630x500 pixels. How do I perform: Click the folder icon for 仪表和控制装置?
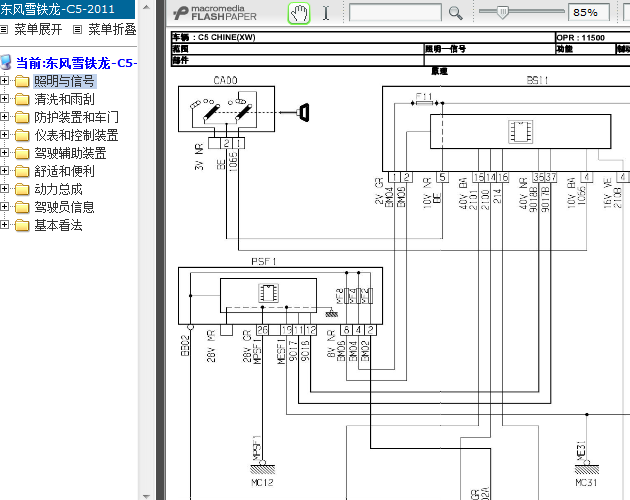click(22, 135)
